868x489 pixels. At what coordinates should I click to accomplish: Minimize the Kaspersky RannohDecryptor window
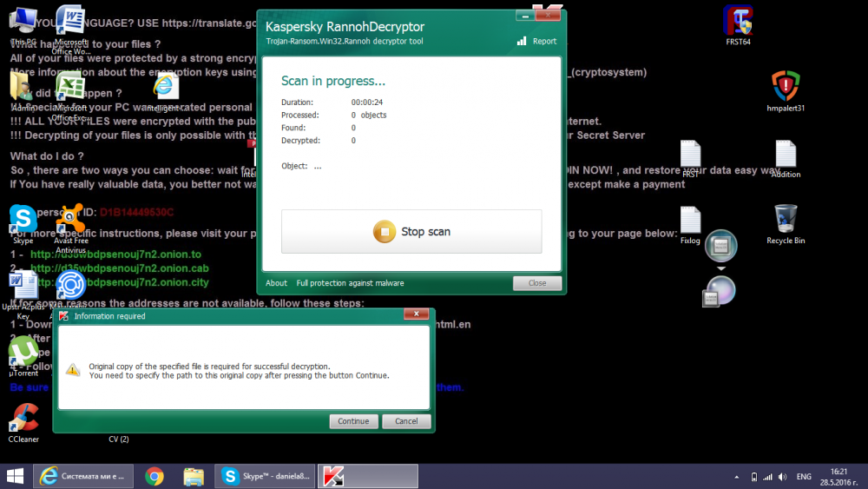click(x=525, y=16)
